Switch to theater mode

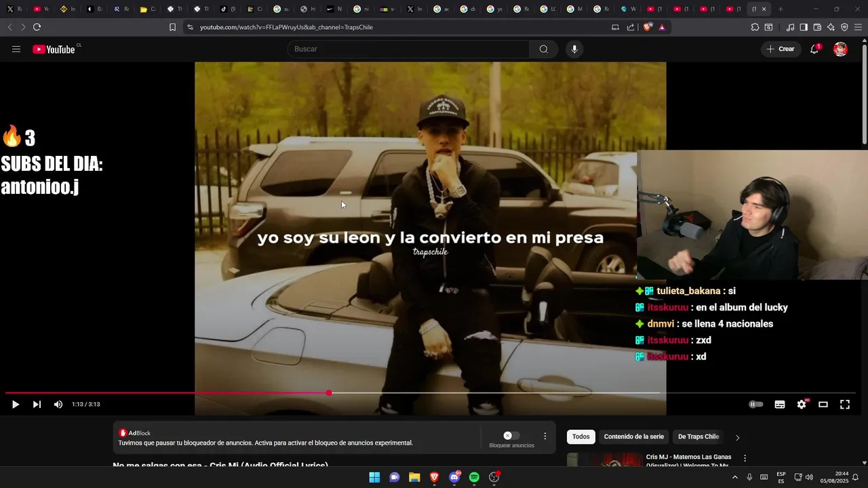[x=823, y=405]
